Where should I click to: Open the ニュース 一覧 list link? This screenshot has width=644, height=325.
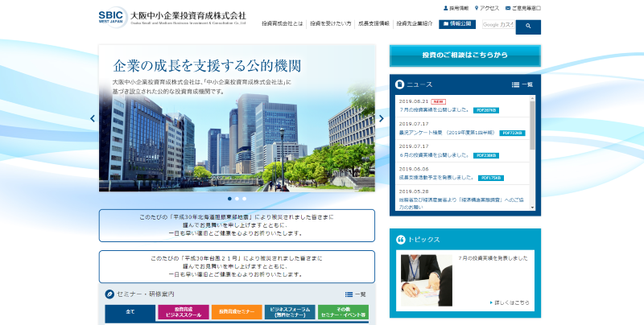coord(522,84)
